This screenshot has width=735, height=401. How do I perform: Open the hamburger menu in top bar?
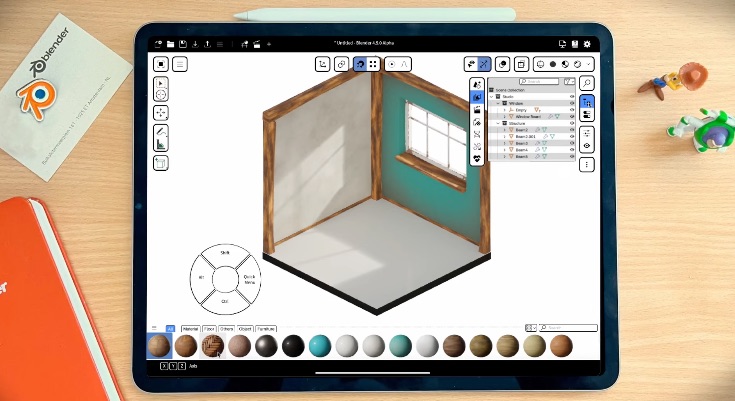220,44
